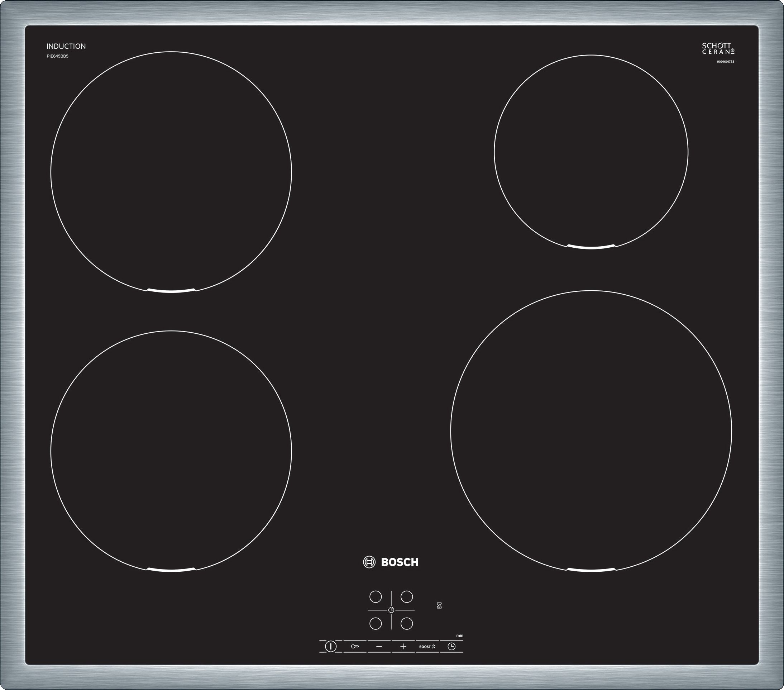784x690 pixels.
Task: Click the small rear right cooking zone
Action: coord(591,152)
